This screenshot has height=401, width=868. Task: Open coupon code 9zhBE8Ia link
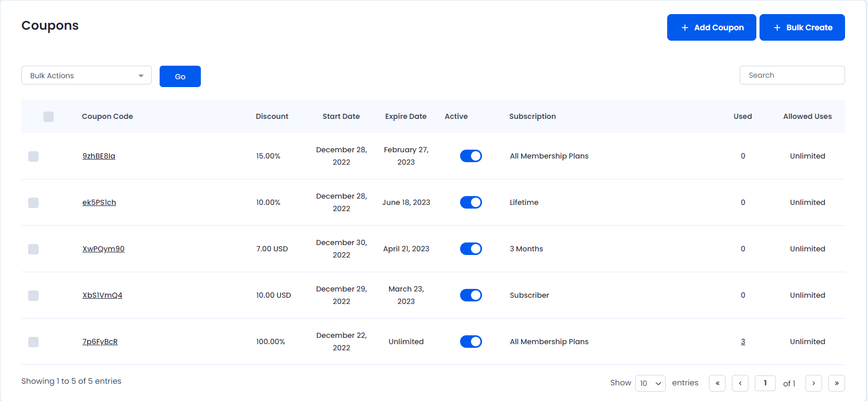(x=99, y=156)
